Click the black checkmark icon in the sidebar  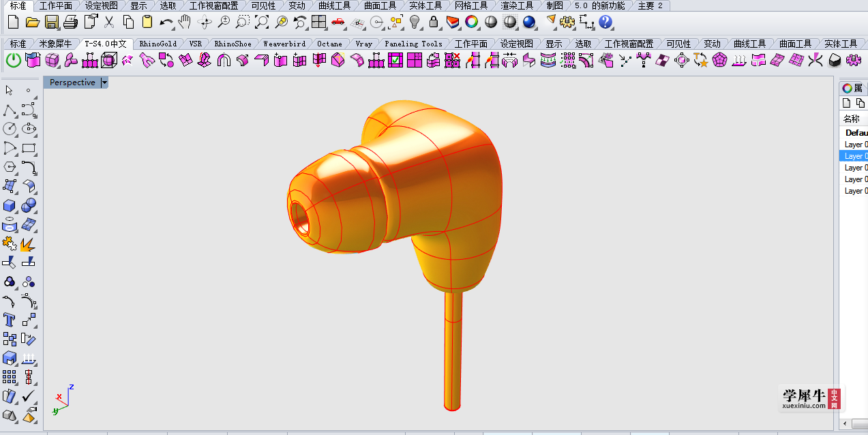coord(29,396)
